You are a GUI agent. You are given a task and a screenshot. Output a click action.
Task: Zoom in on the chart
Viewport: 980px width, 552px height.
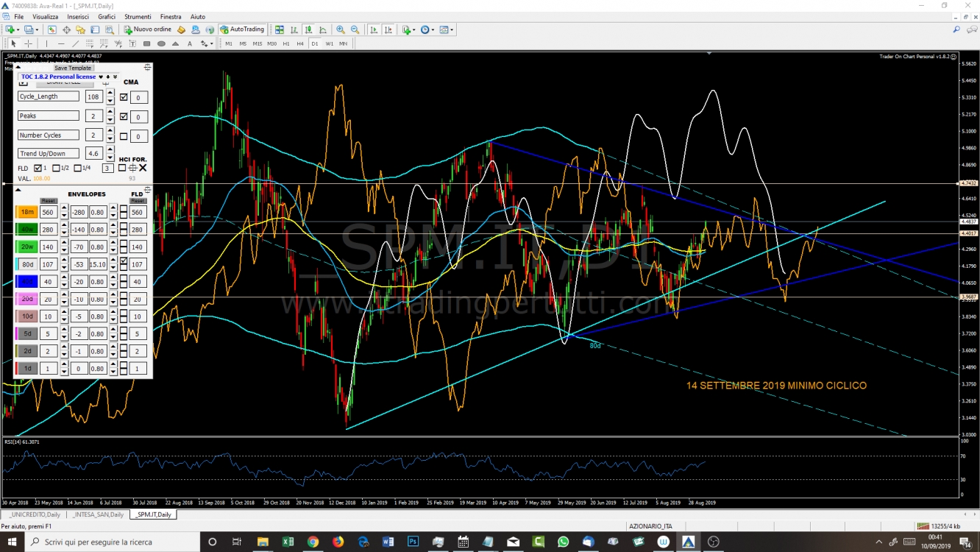[341, 29]
